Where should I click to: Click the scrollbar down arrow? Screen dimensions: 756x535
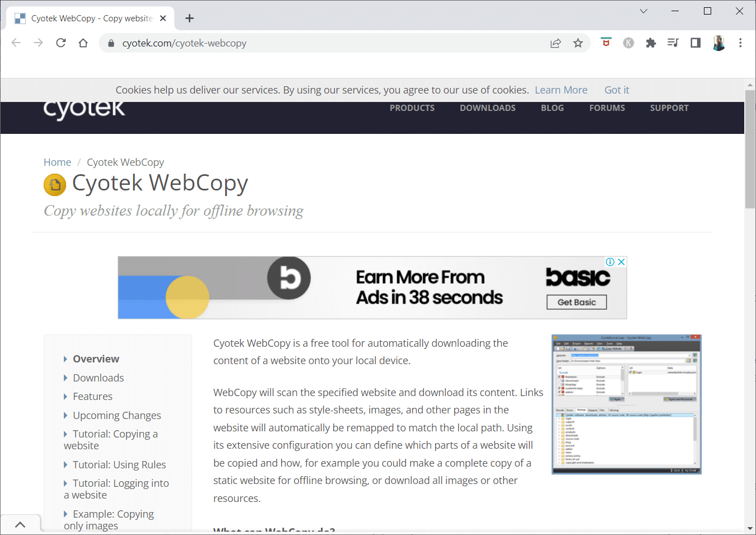[750, 528]
